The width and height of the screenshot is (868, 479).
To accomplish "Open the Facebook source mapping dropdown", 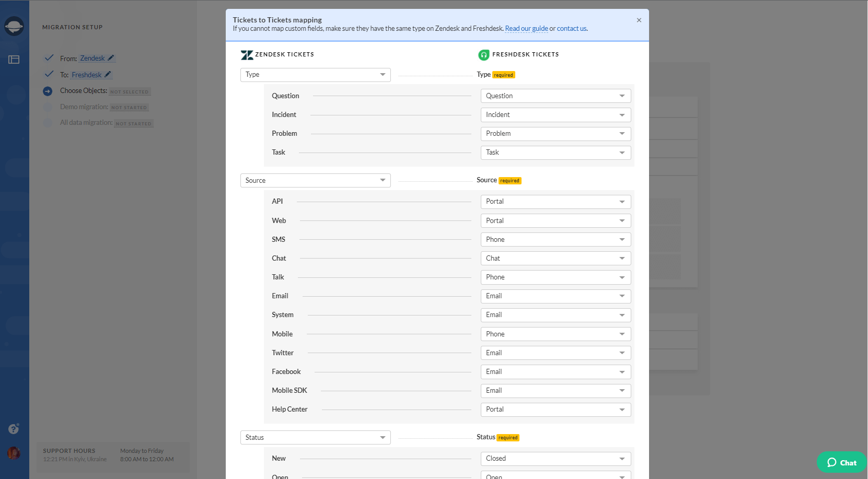I will 556,371.
